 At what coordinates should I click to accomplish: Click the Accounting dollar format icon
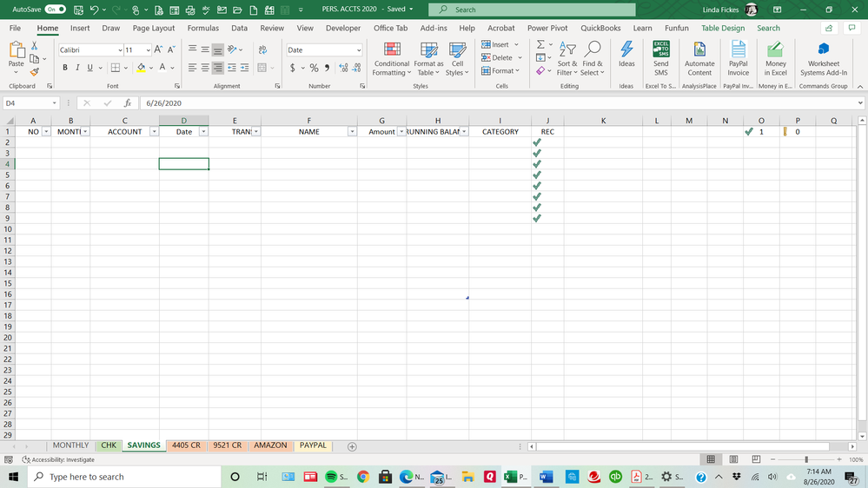pyautogui.click(x=292, y=68)
